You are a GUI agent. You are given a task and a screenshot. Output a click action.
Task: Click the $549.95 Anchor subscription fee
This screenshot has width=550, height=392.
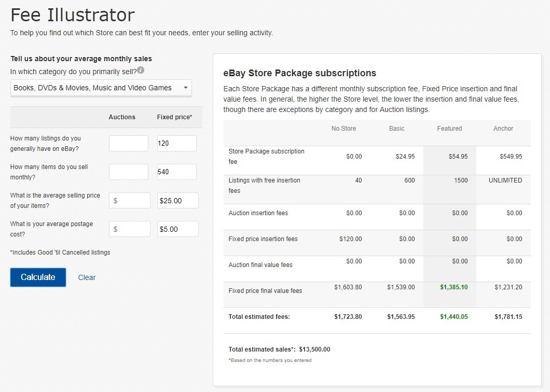point(511,157)
